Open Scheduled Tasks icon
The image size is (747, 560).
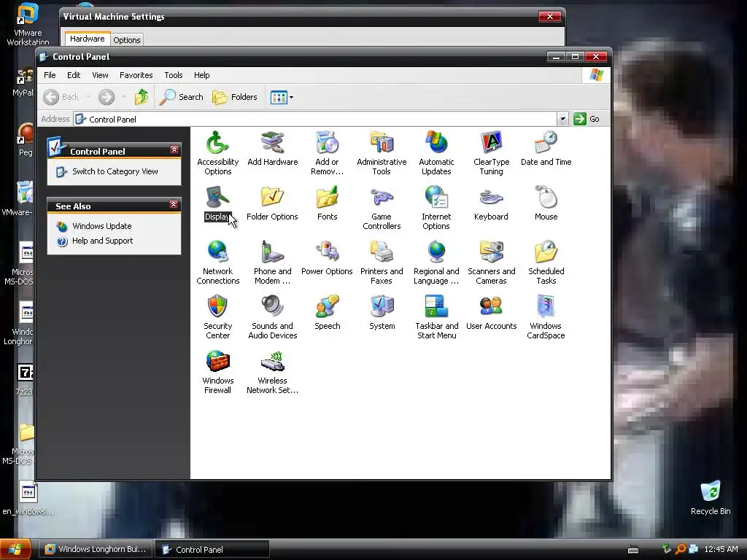click(x=546, y=262)
